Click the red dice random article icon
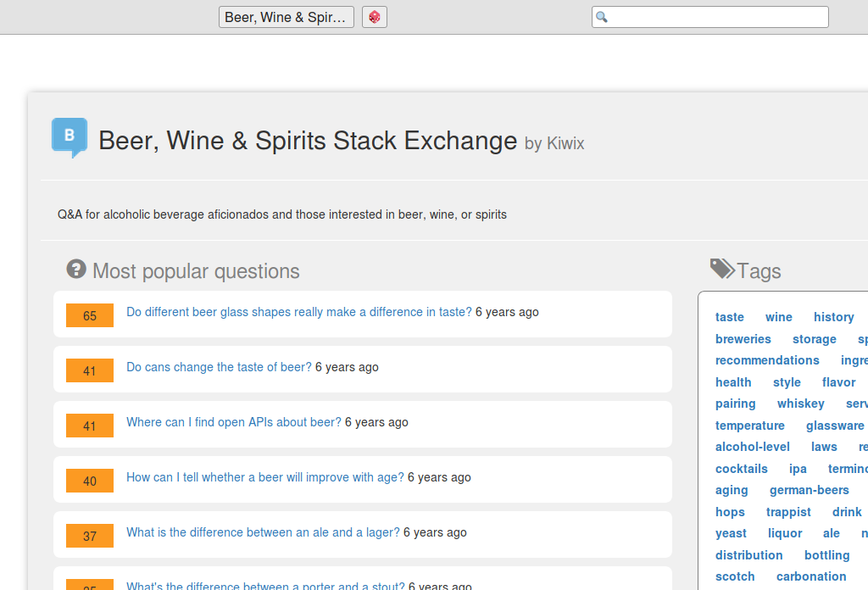 point(374,17)
